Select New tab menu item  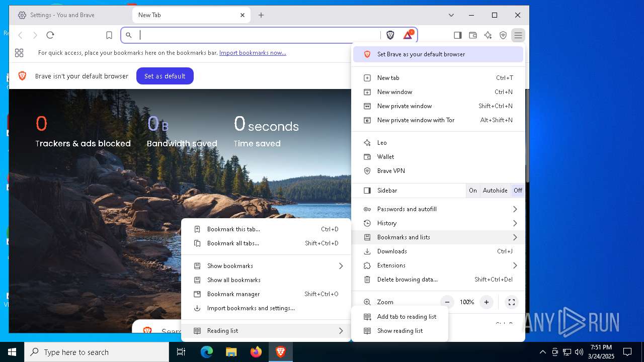tap(438, 78)
